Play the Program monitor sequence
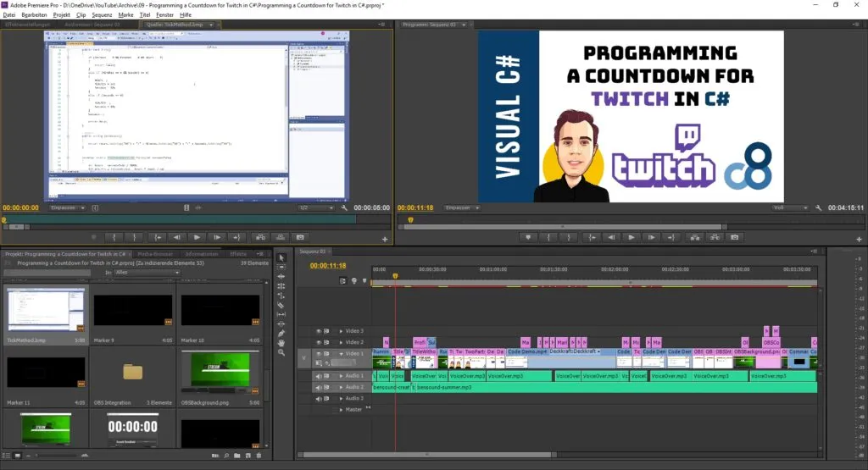The width and height of the screenshot is (868, 470). pyautogui.click(x=631, y=237)
